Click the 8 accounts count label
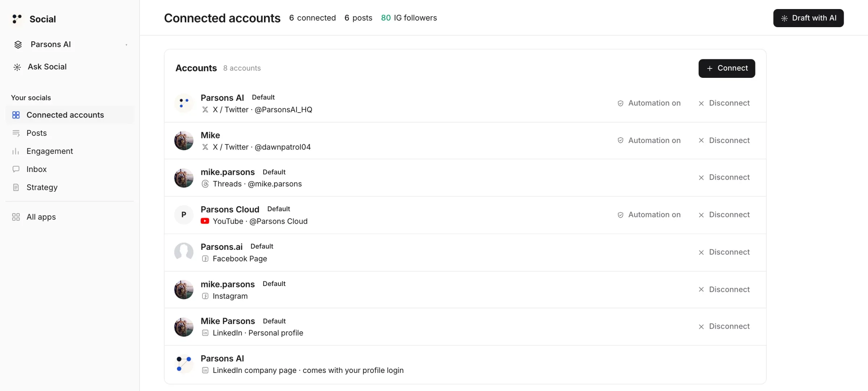Image resolution: width=868 pixels, height=391 pixels. pos(242,68)
